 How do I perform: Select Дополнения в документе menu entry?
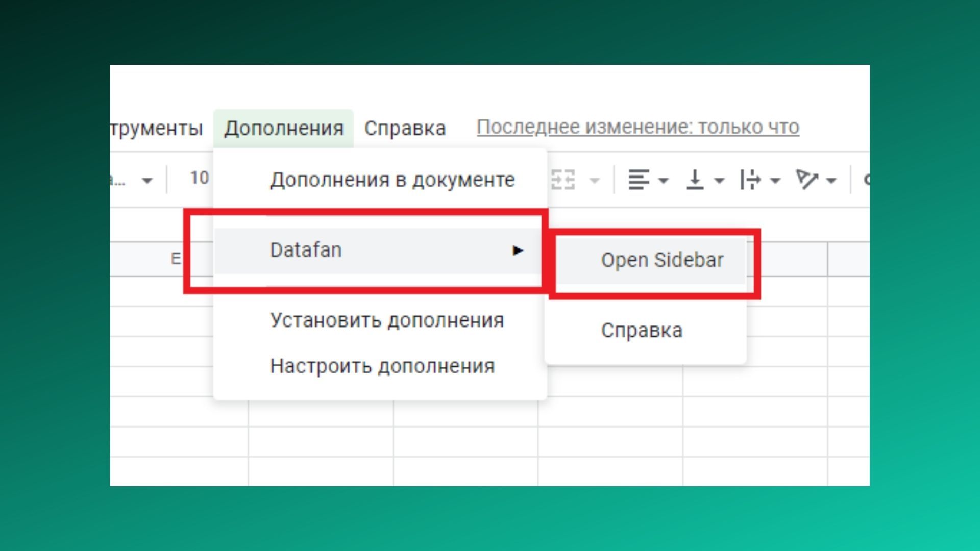coord(380,180)
